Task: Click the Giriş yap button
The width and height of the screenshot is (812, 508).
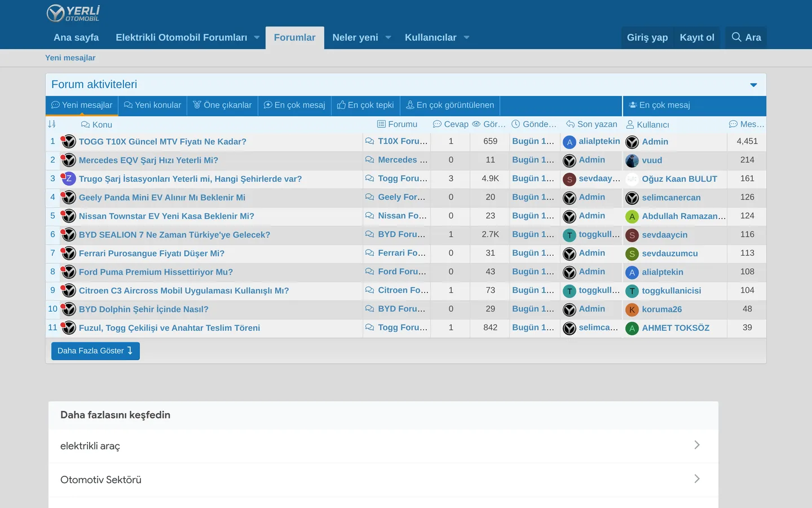Action: [x=647, y=37]
